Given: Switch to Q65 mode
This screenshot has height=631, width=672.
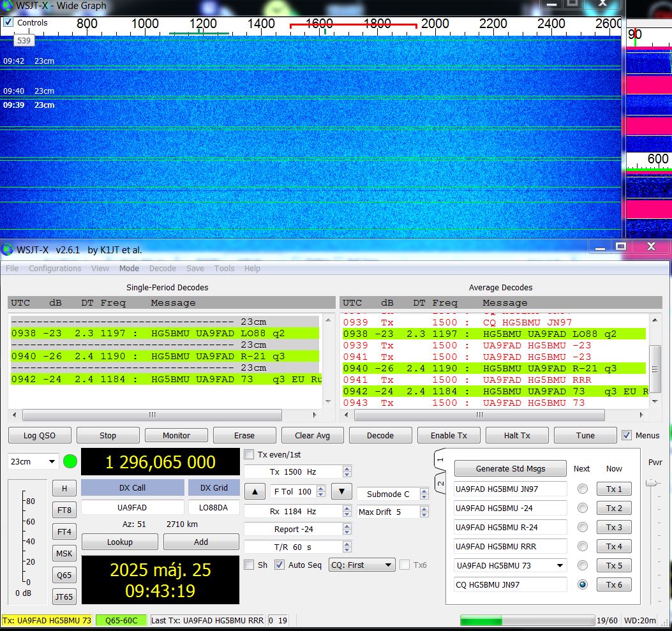Looking at the screenshot, I should pyautogui.click(x=64, y=575).
